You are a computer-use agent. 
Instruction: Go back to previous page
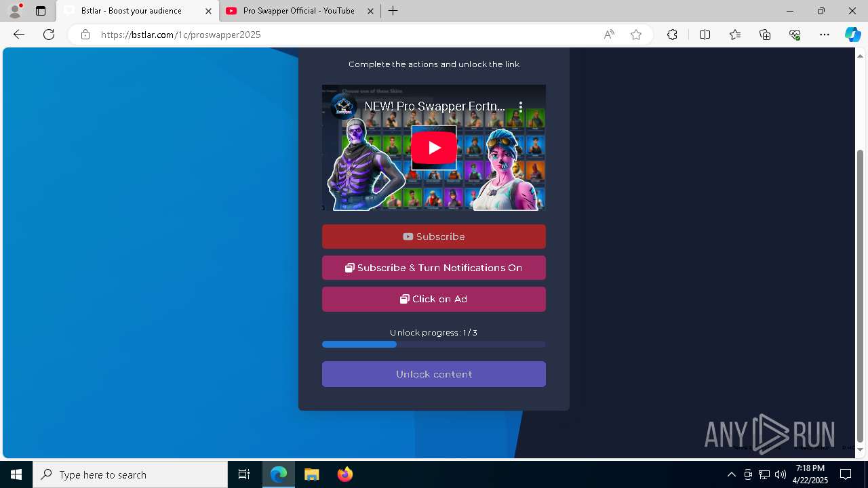pos(19,35)
